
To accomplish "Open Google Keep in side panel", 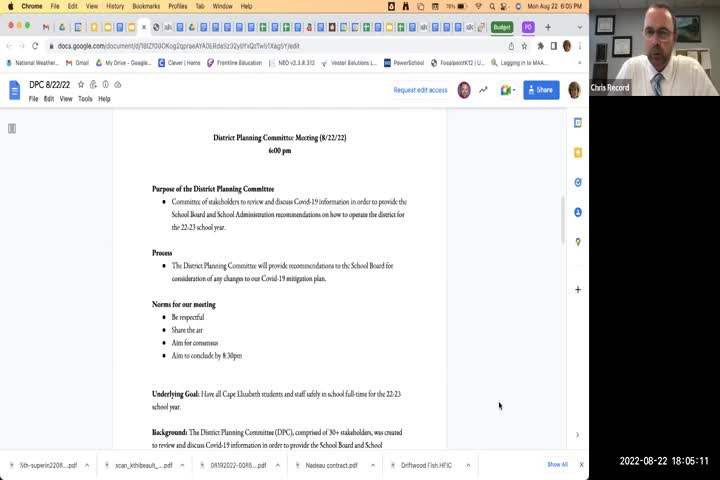I will tap(578, 153).
